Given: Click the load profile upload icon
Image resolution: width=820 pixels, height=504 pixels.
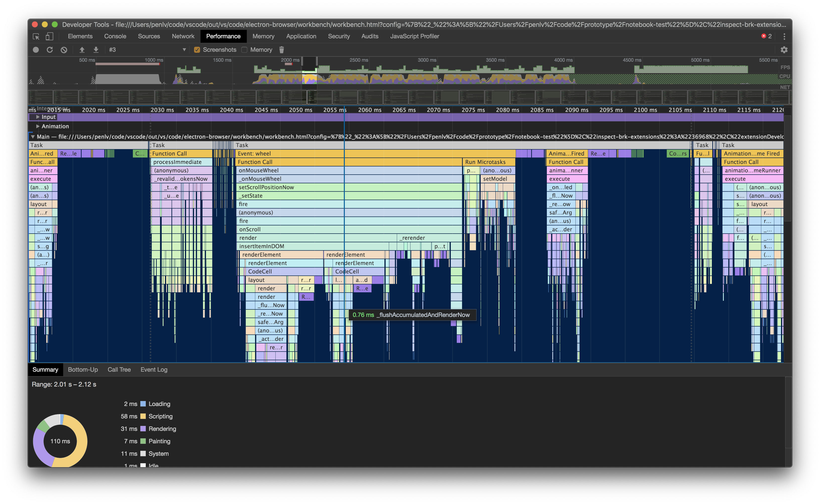Looking at the screenshot, I should tap(82, 50).
